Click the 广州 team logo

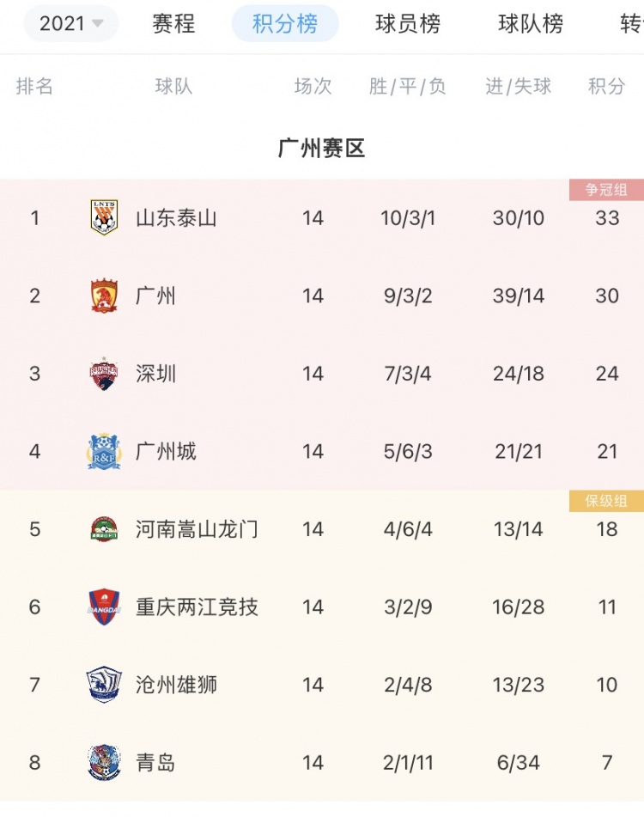pyautogui.click(x=104, y=296)
